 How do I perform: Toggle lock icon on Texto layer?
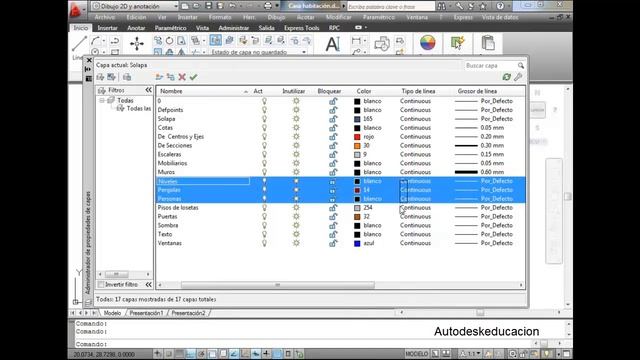click(333, 234)
